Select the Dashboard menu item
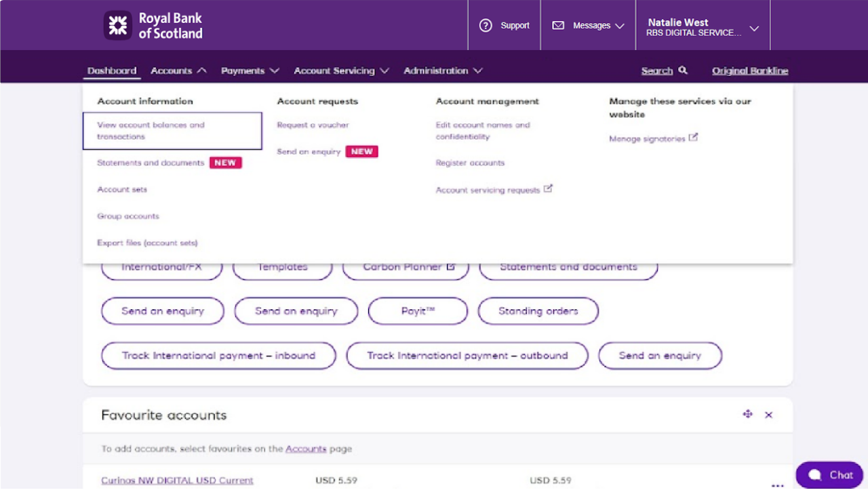The width and height of the screenshot is (868, 490). click(x=112, y=70)
